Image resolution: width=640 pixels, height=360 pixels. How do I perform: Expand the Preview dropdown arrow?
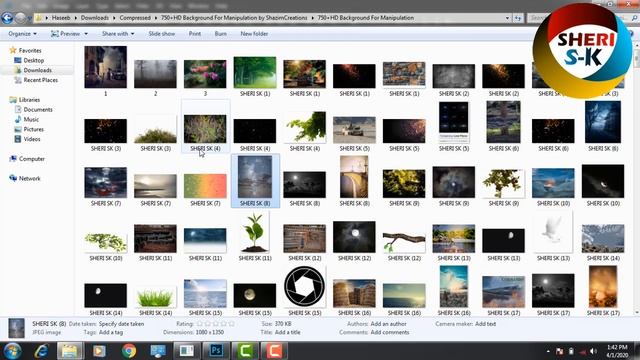[86, 34]
